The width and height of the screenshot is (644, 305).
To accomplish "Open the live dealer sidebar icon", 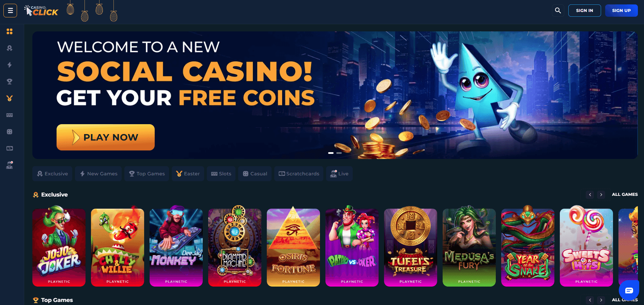I will 10,165.
